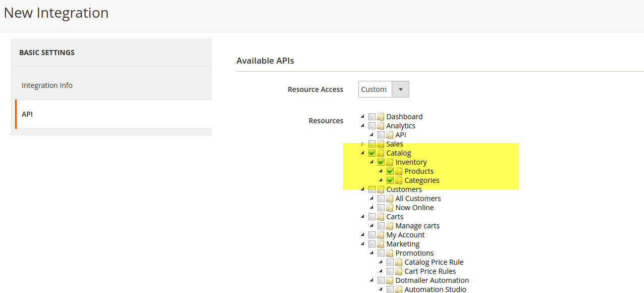Click the Marketing folder icon

click(x=380, y=243)
